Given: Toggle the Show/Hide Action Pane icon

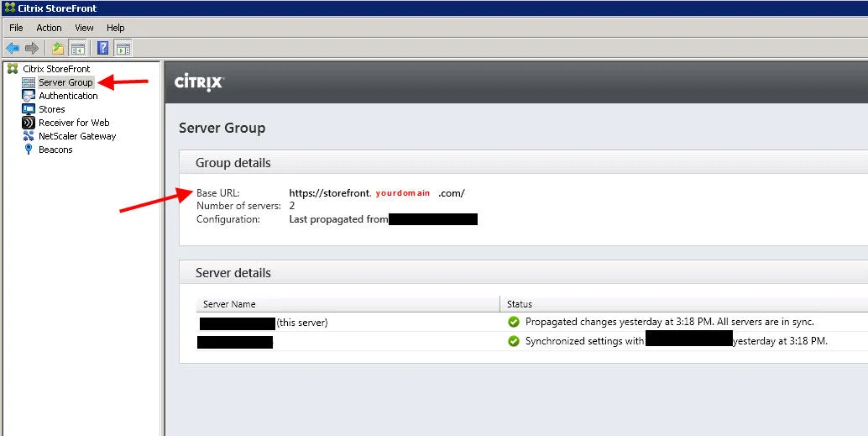Looking at the screenshot, I should (123, 48).
